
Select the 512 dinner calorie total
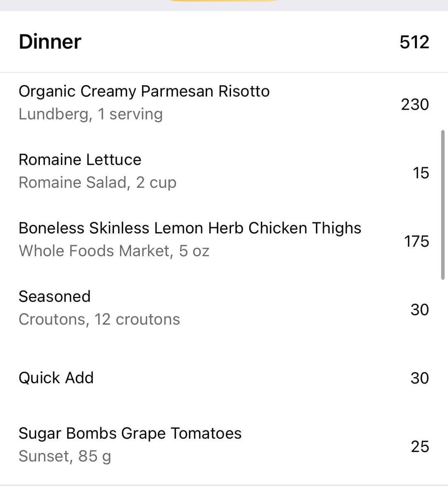pyautogui.click(x=414, y=42)
